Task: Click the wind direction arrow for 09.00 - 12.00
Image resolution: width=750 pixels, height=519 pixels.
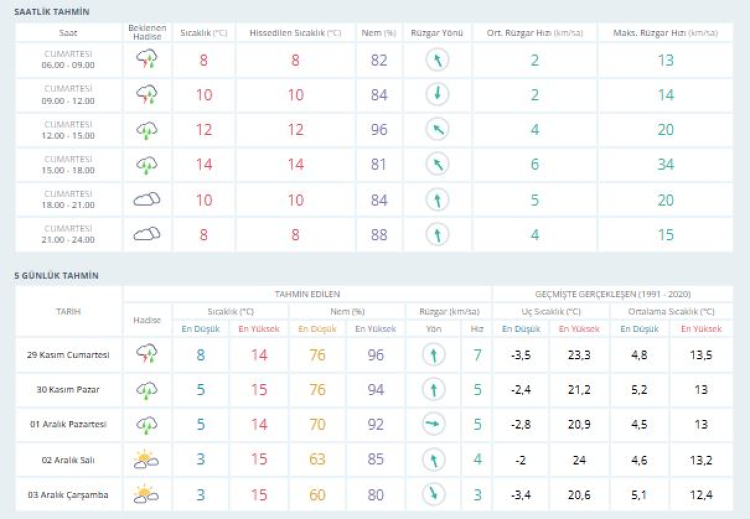Action: (435, 95)
